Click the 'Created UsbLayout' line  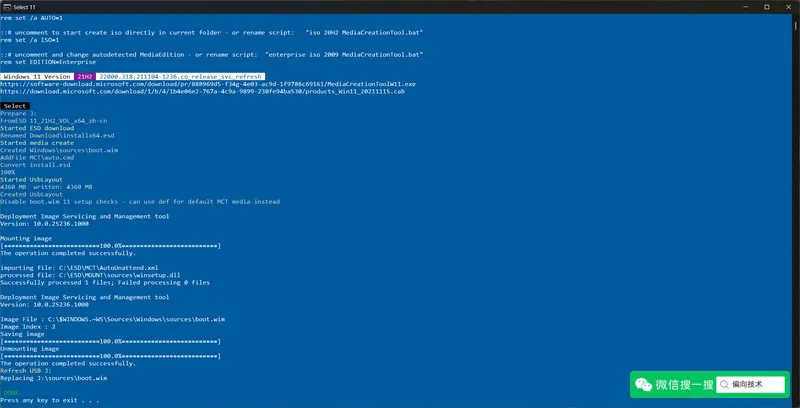31,194
